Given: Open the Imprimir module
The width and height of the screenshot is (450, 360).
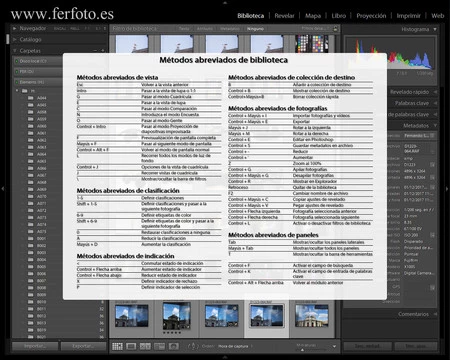Looking at the screenshot, I should [408, 16].
